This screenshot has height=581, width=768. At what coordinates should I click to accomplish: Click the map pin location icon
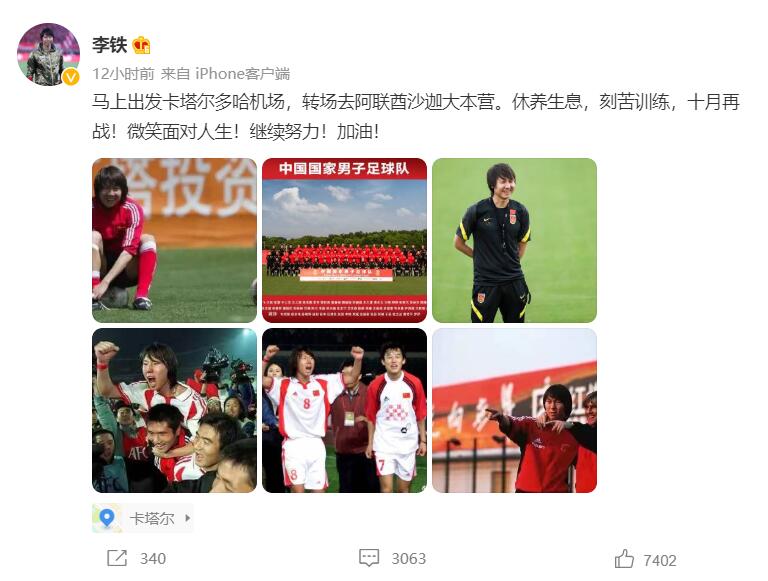(107, 518)
